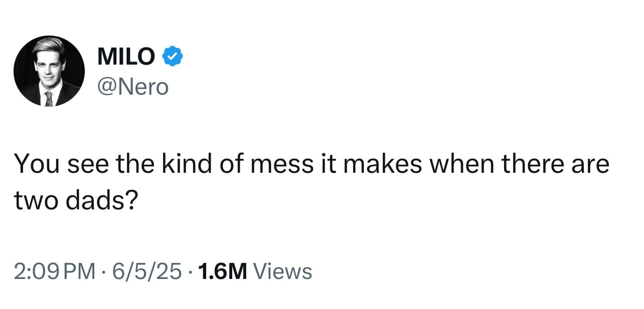Image resolution: width=644 pixels, height=309 pixels.
Task: Click the Views label
Action: [x=283, y=271]
